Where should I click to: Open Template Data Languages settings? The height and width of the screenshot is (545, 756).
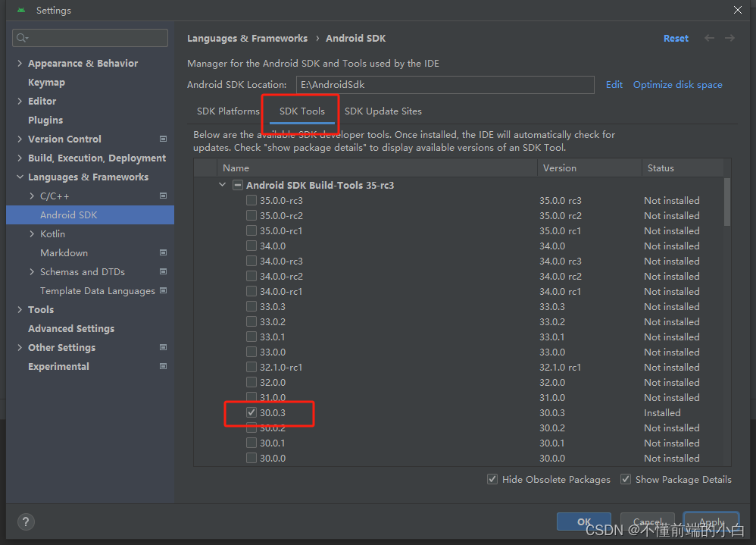tap(98, 291)
